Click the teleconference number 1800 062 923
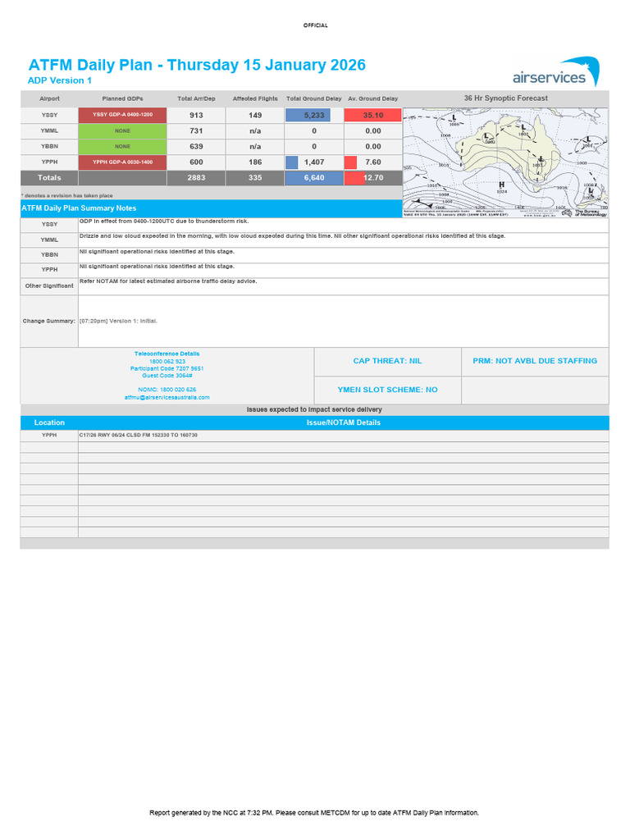 [x=167, y=362]
